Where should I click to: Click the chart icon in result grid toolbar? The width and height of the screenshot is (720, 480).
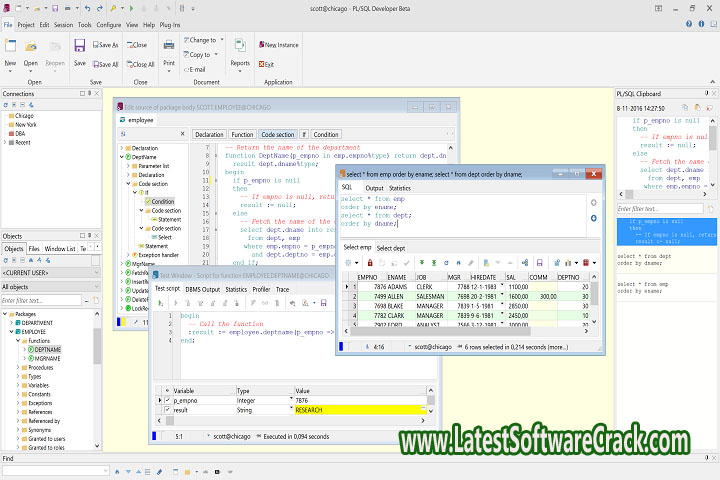click(x=568, y=263)
